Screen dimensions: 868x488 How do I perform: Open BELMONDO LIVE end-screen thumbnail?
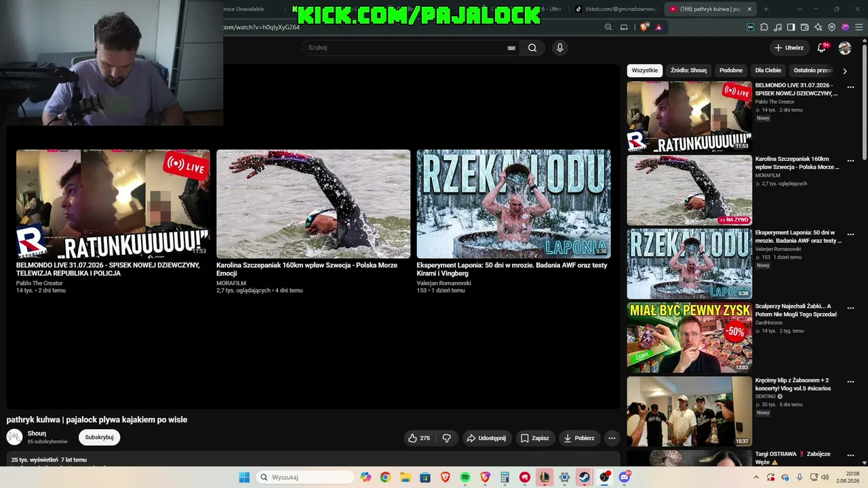tap(113, 204)
